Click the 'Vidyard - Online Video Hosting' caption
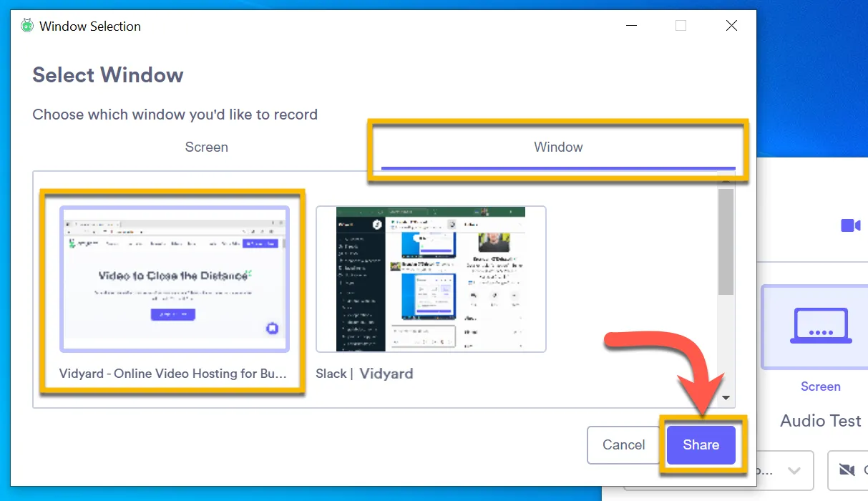868x501 pixels. 172,374
